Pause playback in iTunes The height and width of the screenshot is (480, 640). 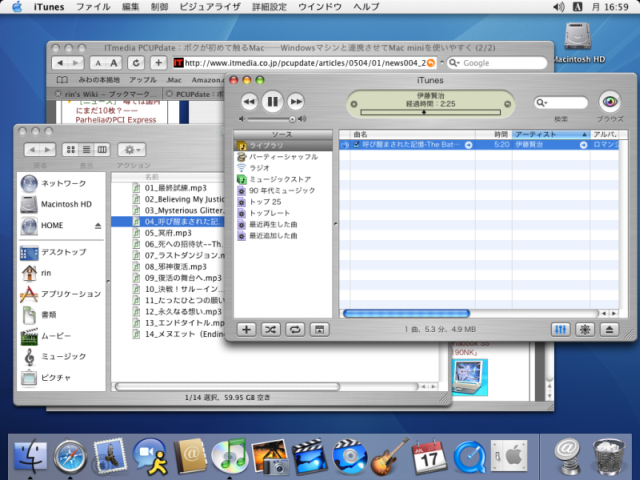(x=272, y=102)
